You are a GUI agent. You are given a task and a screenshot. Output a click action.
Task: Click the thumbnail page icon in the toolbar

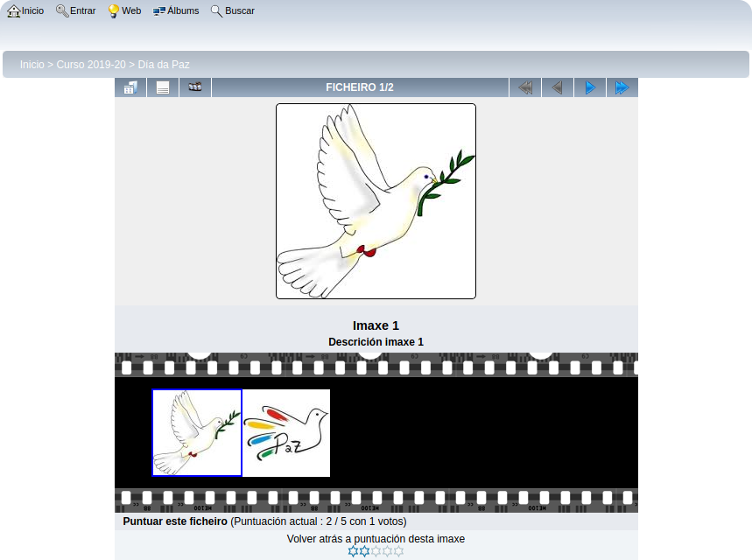coord(130,87)
